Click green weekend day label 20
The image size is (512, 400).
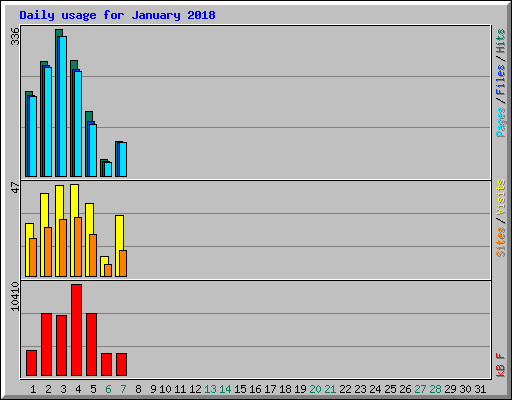tap(315, 389)
